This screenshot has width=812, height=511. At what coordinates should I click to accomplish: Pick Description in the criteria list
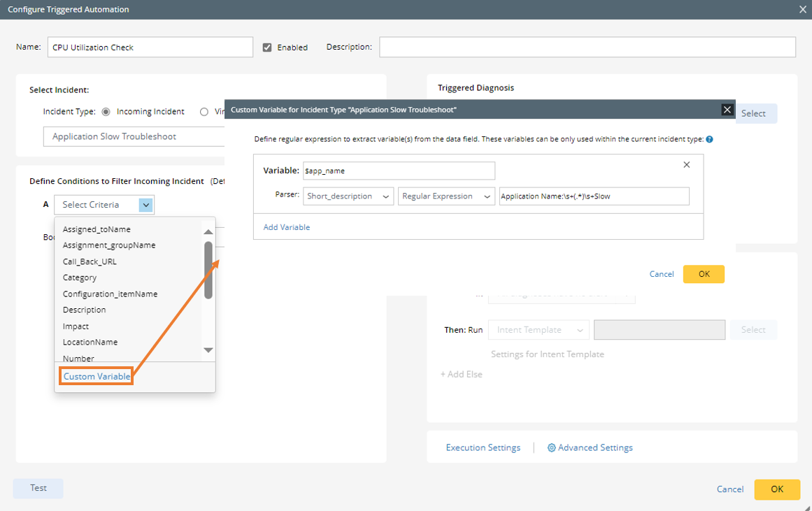coord(84,310)
